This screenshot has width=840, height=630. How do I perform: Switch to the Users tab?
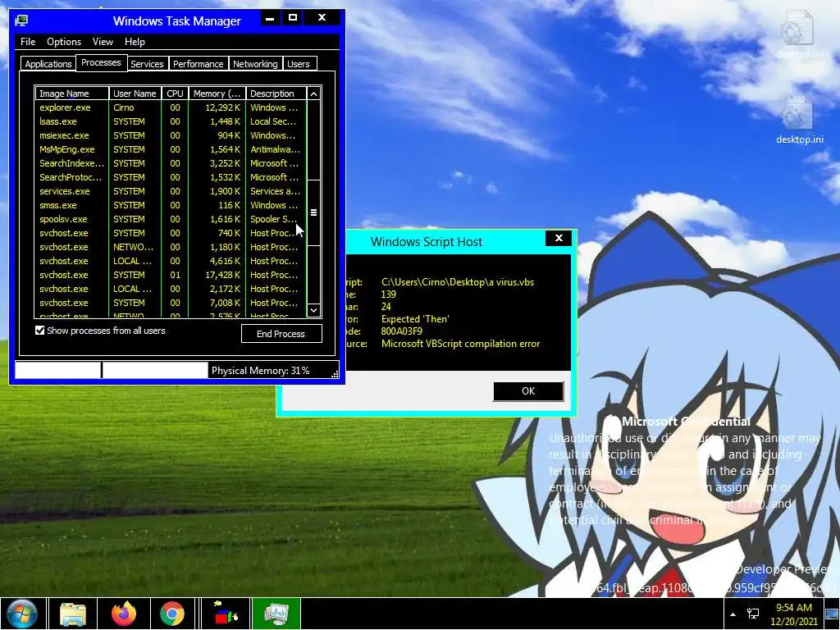click(x=299, y=64)
